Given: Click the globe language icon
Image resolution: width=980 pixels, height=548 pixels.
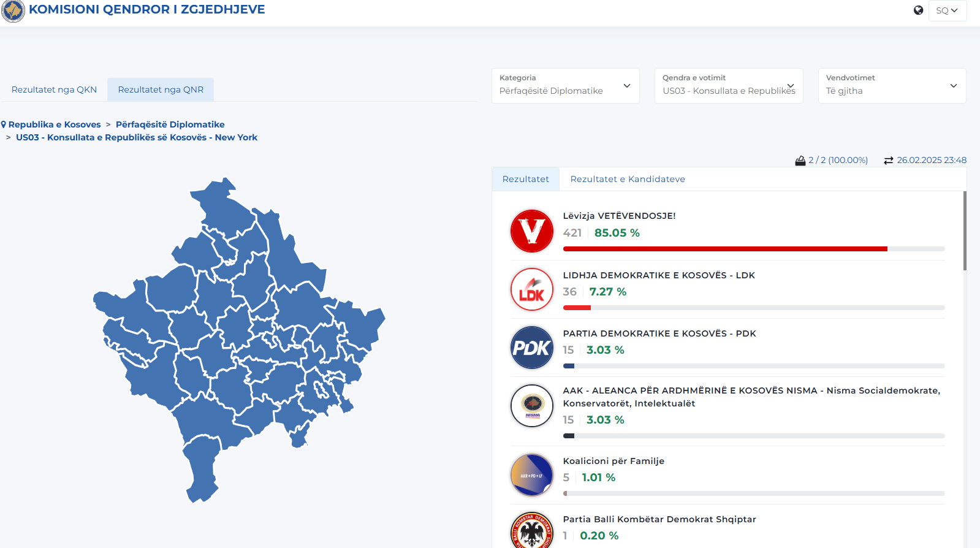Looking at the screenshot, I should point(918,10).
